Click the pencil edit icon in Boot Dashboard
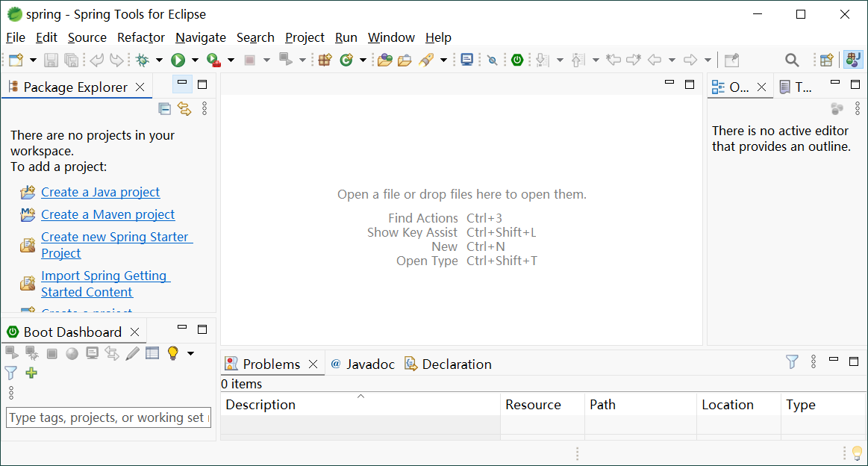The height and width of the screenshot is (466, 868). coord(132,353)
